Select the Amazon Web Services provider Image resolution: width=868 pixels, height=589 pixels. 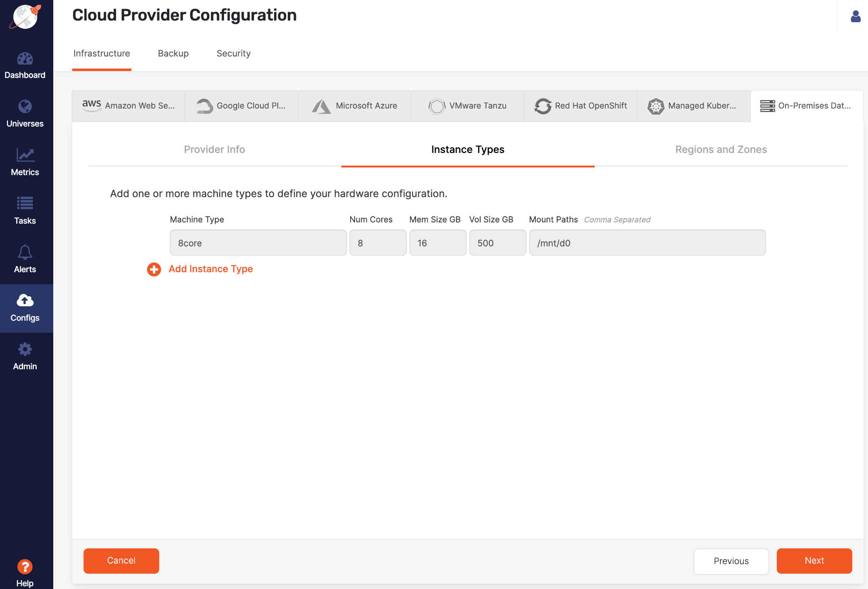point(128,105)
